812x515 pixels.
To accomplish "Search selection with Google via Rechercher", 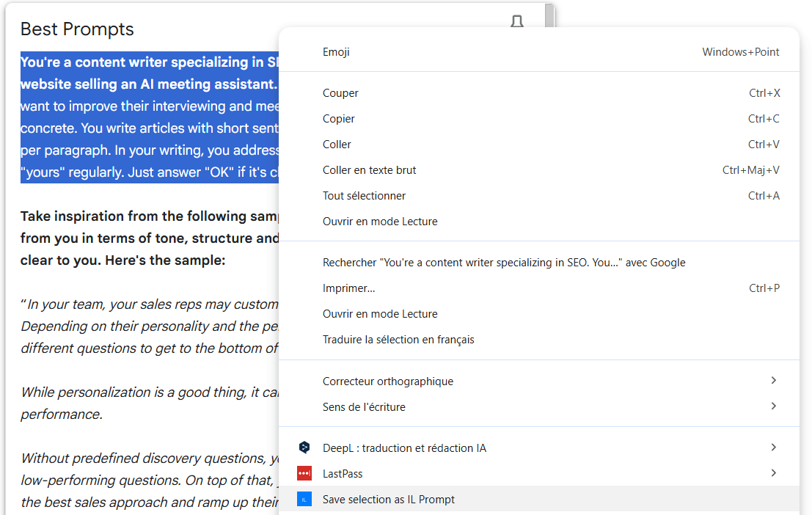I will pos(538,263).
